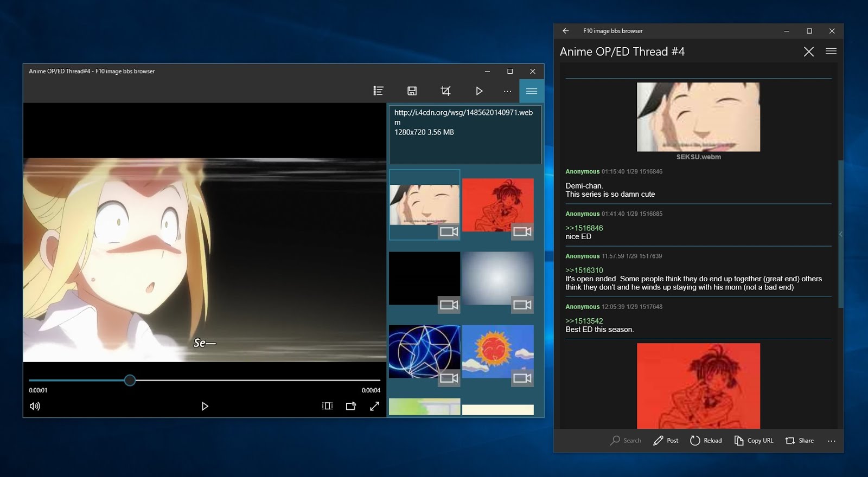The height and width of the screenshot is (477, 868).
Task: Go back with the arrow in thread window
Action: [566, 31]
